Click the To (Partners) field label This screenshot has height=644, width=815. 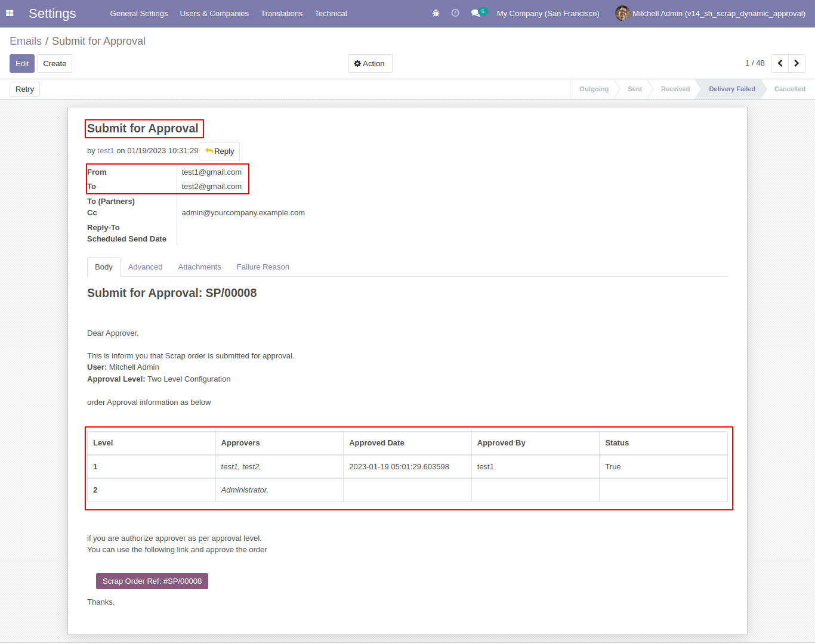coord(111,201)
